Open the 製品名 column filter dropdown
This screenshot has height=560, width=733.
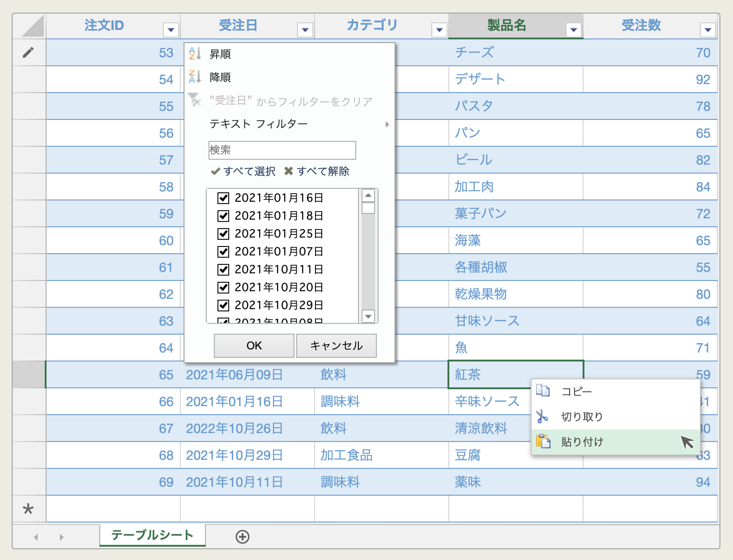(573, 30)
